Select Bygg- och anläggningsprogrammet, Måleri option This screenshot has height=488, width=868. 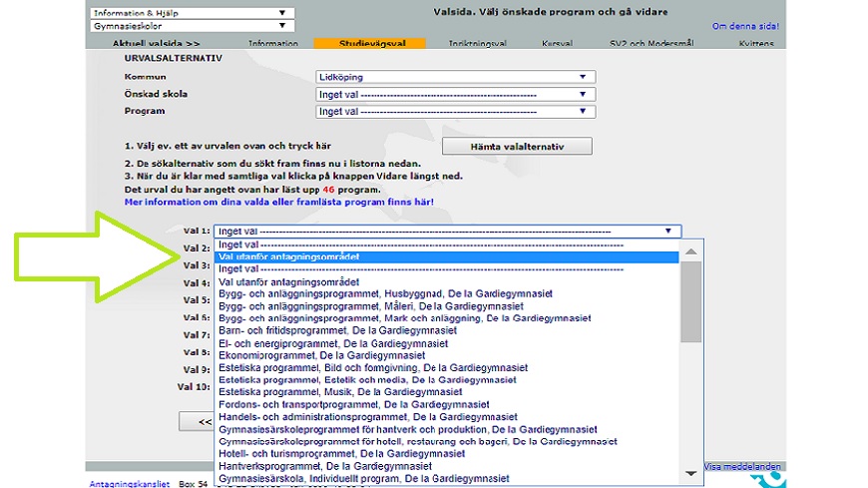pos(446,306)
